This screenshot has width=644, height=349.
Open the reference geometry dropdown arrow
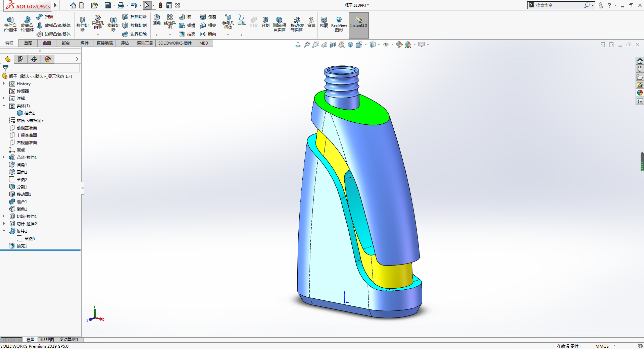point(228,35)
